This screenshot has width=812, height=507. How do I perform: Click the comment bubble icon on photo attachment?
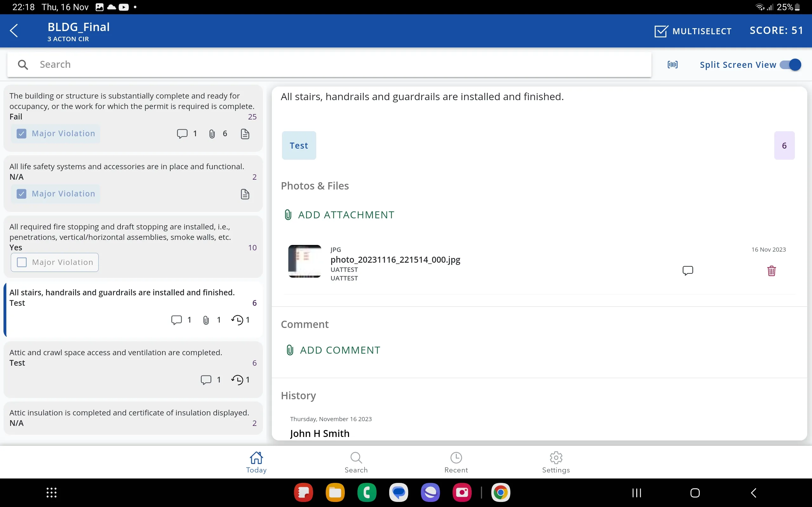click(688, 270)
